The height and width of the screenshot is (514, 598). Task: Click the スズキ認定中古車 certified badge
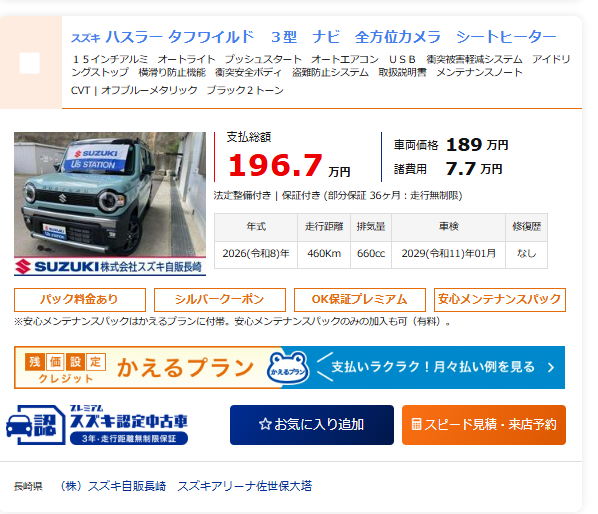pos(97,425)
